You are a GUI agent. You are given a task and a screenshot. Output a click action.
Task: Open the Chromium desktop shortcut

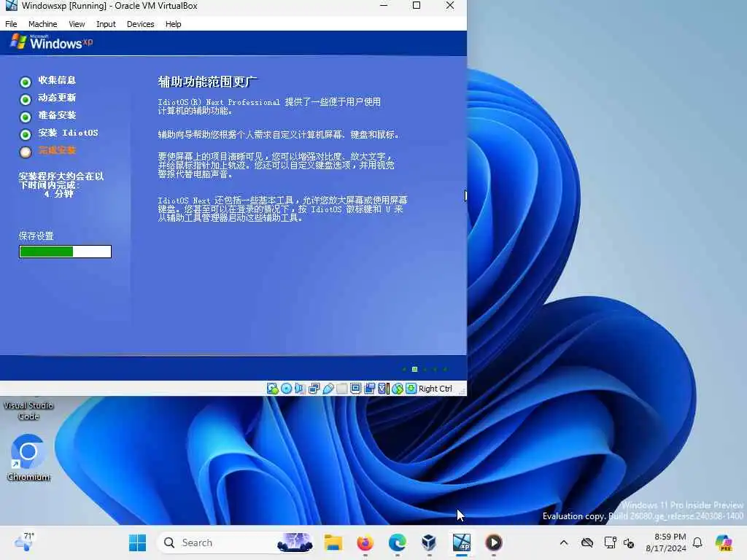click(x=28, y=457)
